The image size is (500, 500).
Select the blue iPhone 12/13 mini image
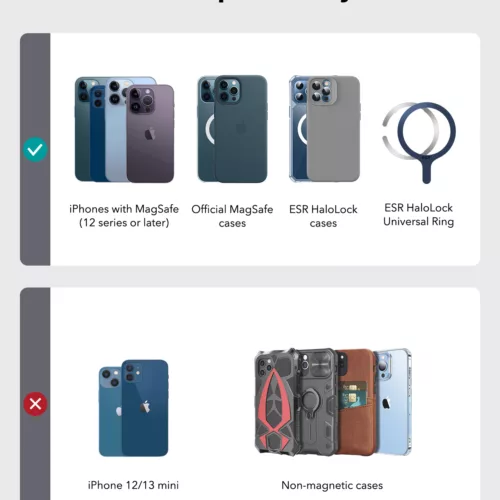[x=134, y=408]
